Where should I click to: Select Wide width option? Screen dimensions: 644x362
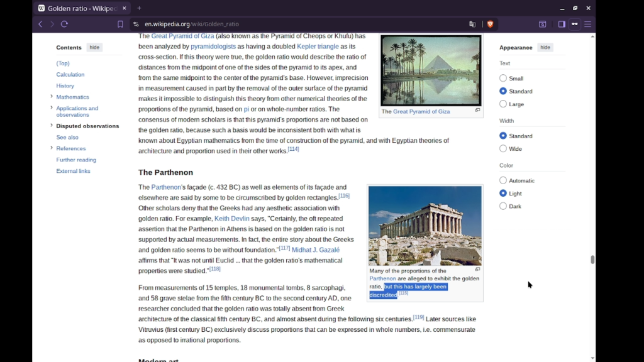[503, 148]
